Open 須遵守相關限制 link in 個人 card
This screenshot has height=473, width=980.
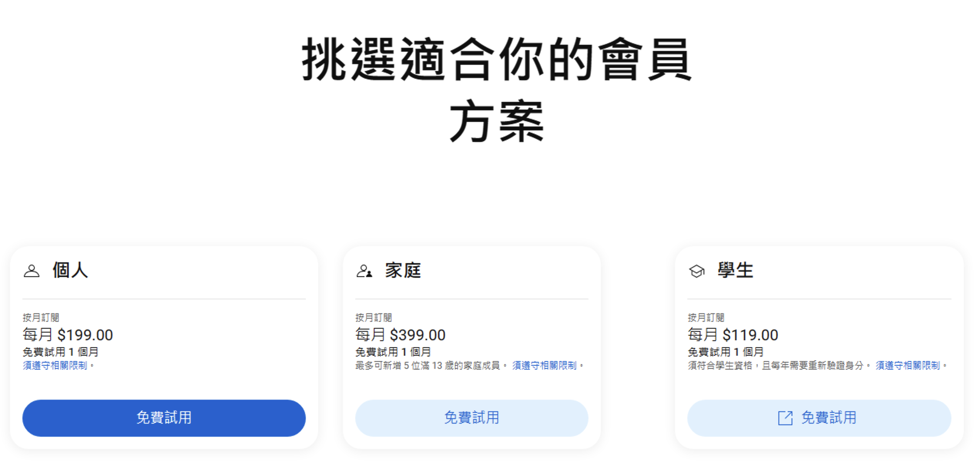55,365
